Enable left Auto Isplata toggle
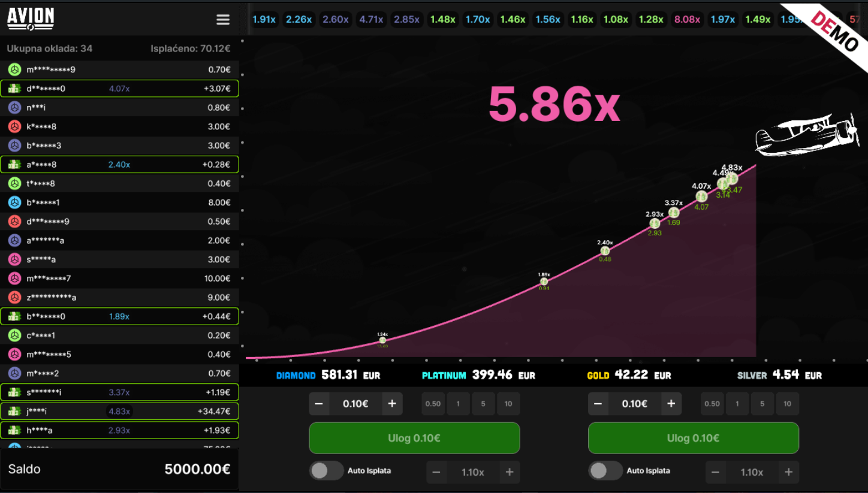 326,471
